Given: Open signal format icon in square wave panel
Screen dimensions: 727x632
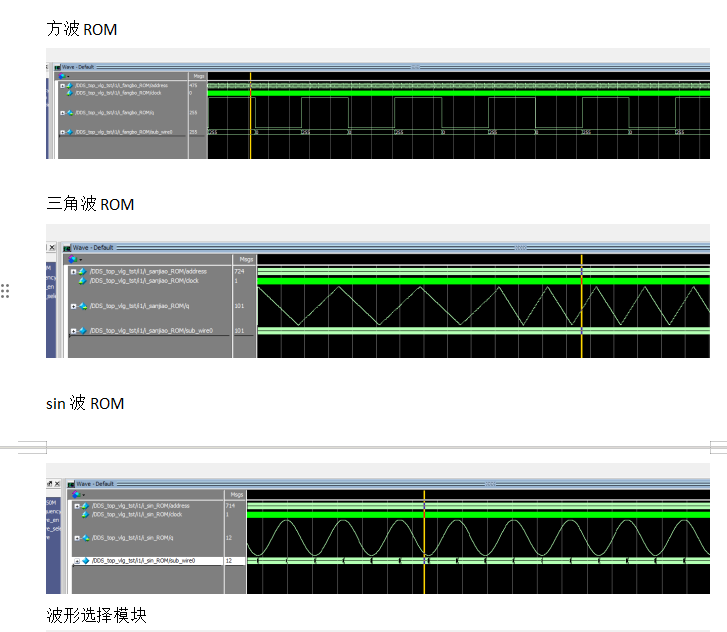Looking at the screenshot, I should (x=61, y=76).
